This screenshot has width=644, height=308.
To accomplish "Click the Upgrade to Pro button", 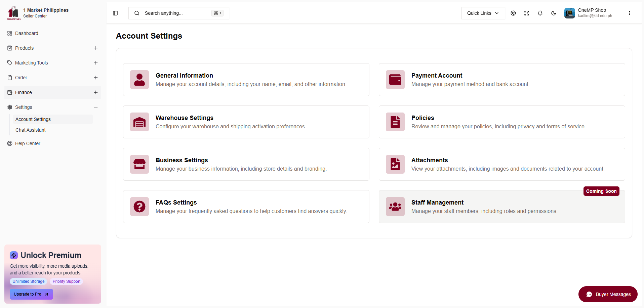I will (x=31, y=294).
